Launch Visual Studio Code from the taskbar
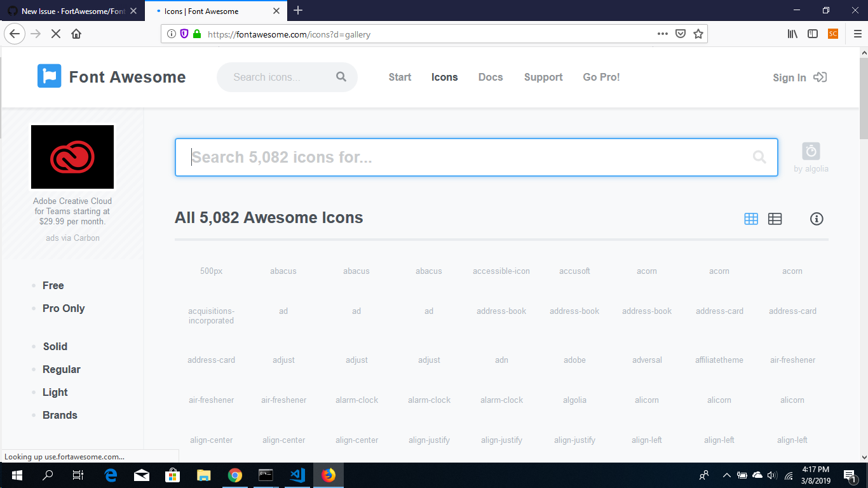The height and width of the screenshot is (488, 868). coord(297,475)
